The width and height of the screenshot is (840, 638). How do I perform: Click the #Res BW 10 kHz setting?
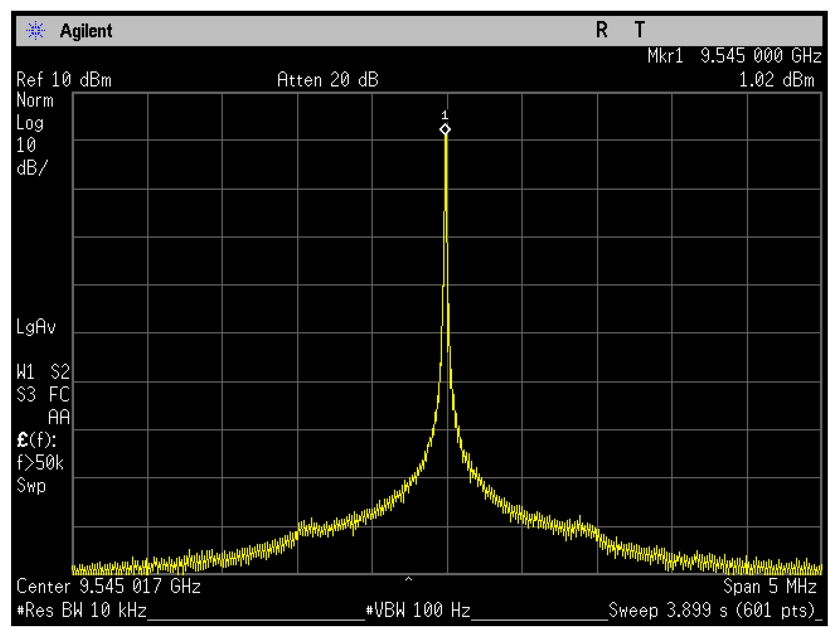(x=82, y=611)
